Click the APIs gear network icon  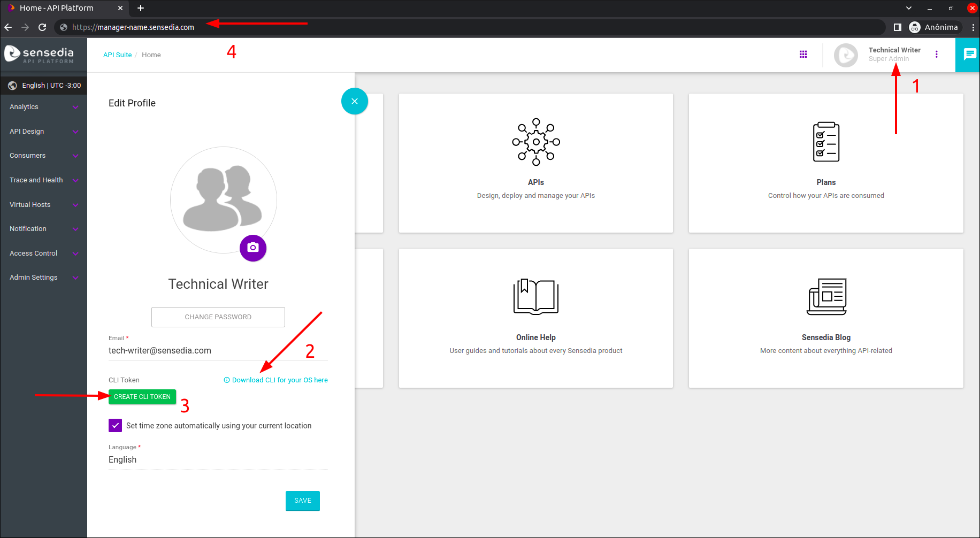click(535, 142)
